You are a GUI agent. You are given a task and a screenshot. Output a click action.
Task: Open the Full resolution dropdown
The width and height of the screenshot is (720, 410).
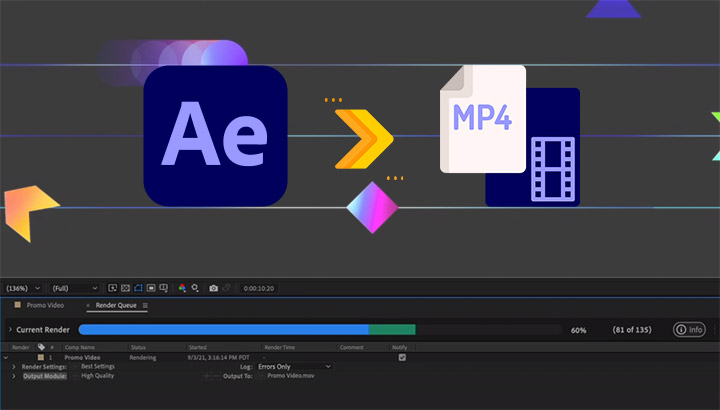tap(74, 288)
